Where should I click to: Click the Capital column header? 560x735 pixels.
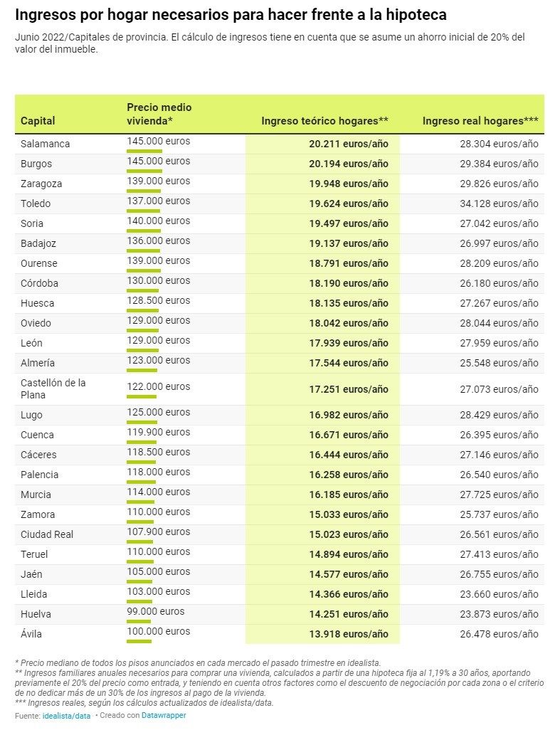(x=38, y=121)
